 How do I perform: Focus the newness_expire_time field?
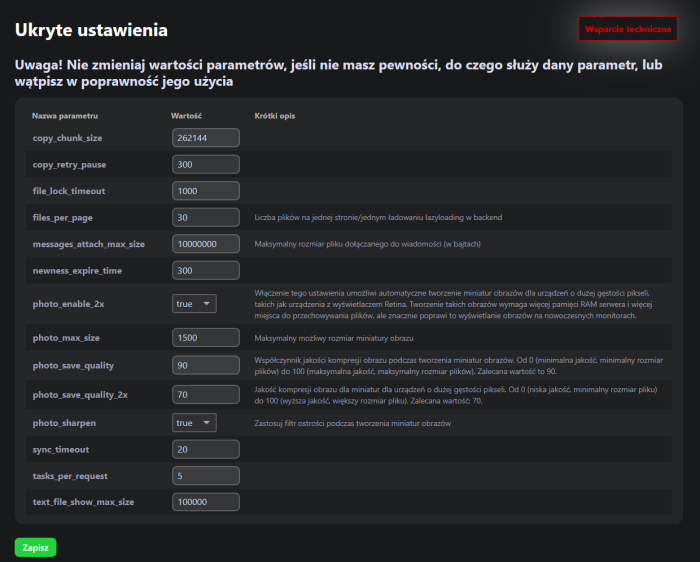click(x=205, y=271)
